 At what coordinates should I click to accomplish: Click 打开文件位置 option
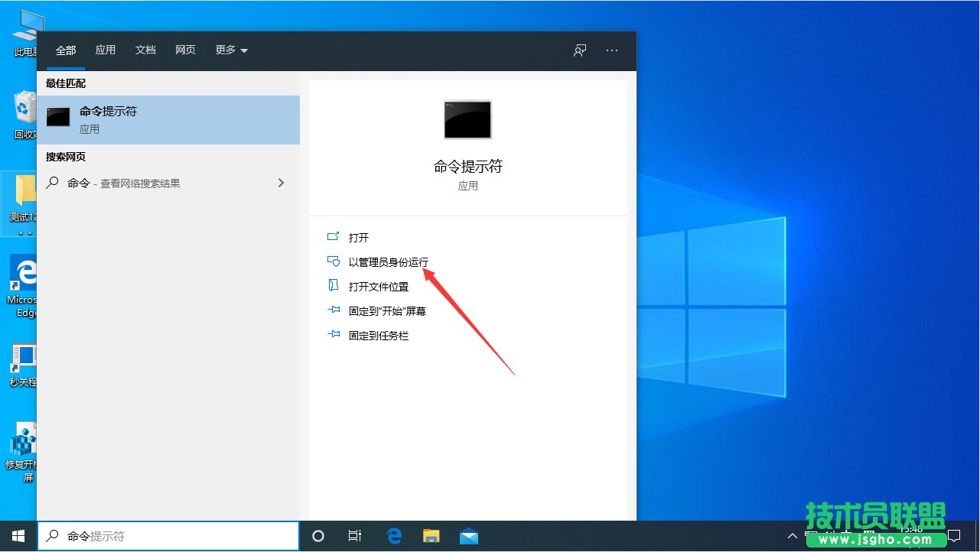click(377, 286)
